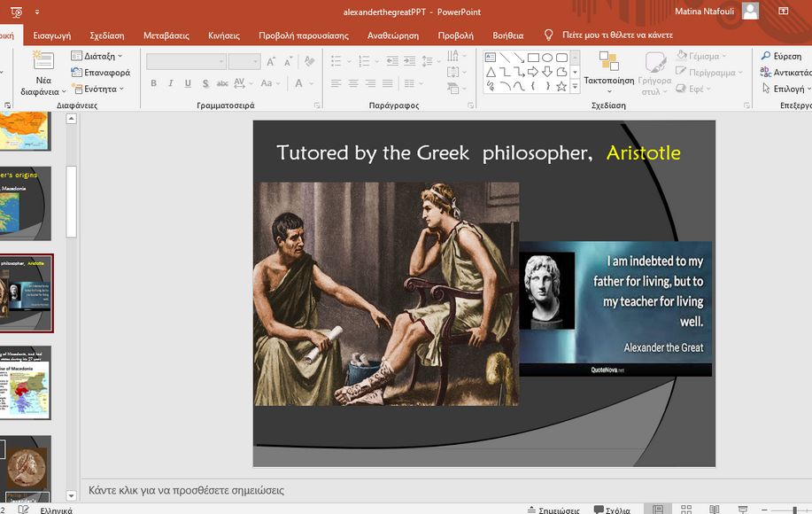Open the font size combo box
Screen dimensions: 812x514
244,62
